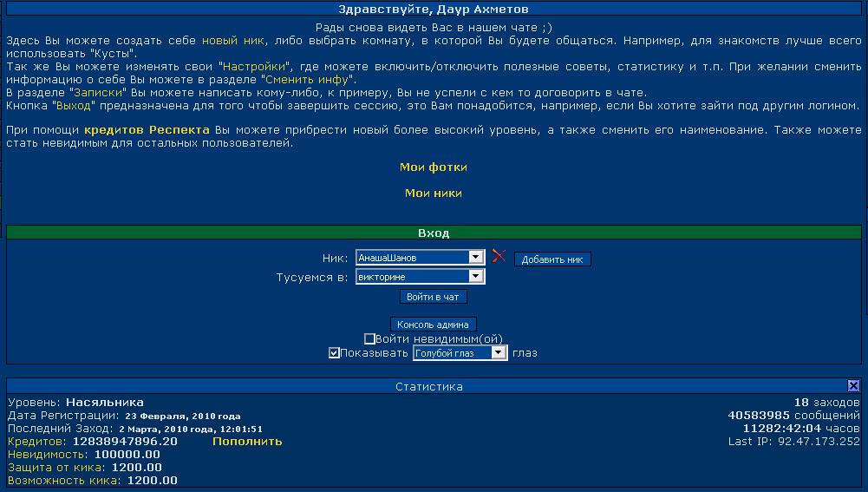Click the 'Невидимость:' link
This screenshot has height=492, width=868.
[x=48, y=455]
